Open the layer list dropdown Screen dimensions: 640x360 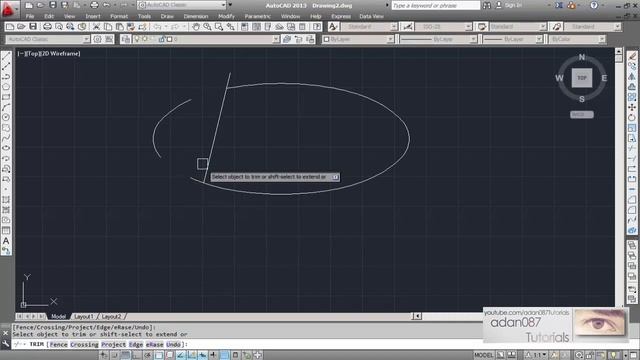click(206, 39)
